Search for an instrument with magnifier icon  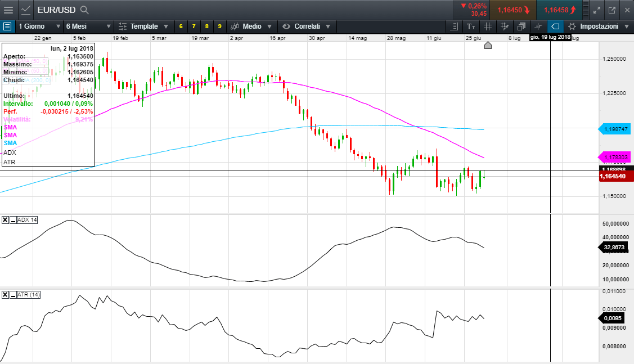tap(84, 10)
